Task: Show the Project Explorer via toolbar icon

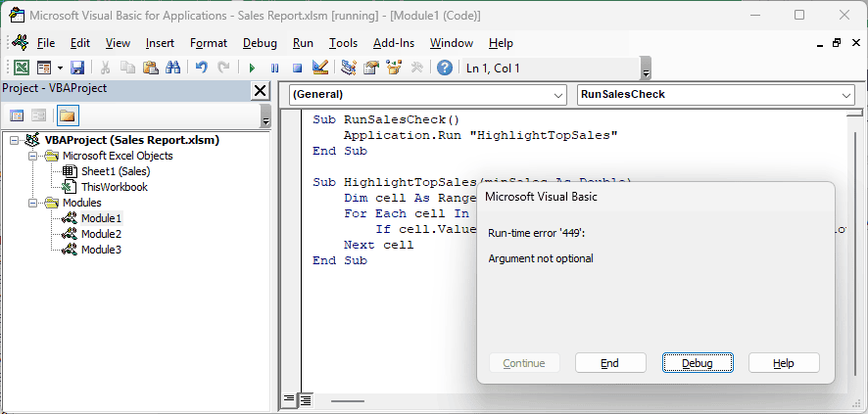Action: coord(348,68)
